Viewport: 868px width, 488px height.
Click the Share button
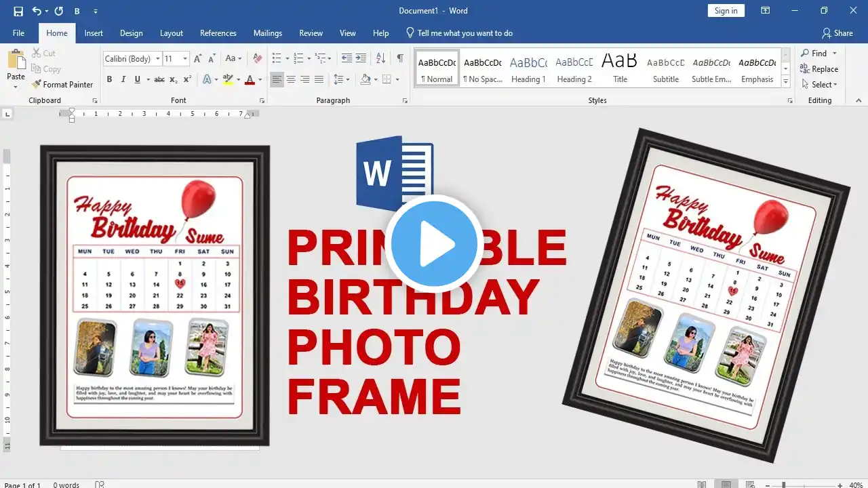(x=837, y=33)
